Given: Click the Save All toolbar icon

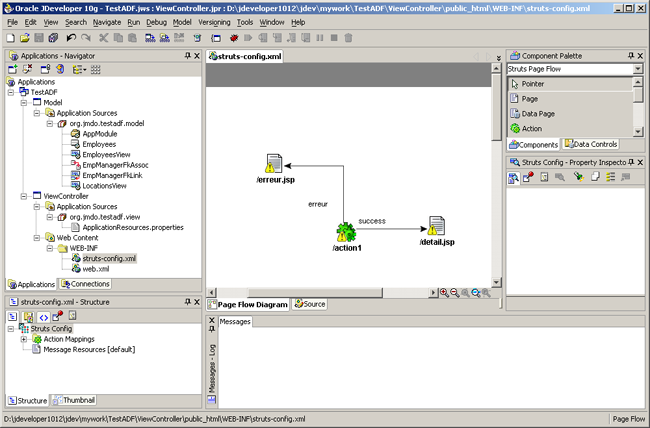Looking at the screenshot, I should click(53, 37).
